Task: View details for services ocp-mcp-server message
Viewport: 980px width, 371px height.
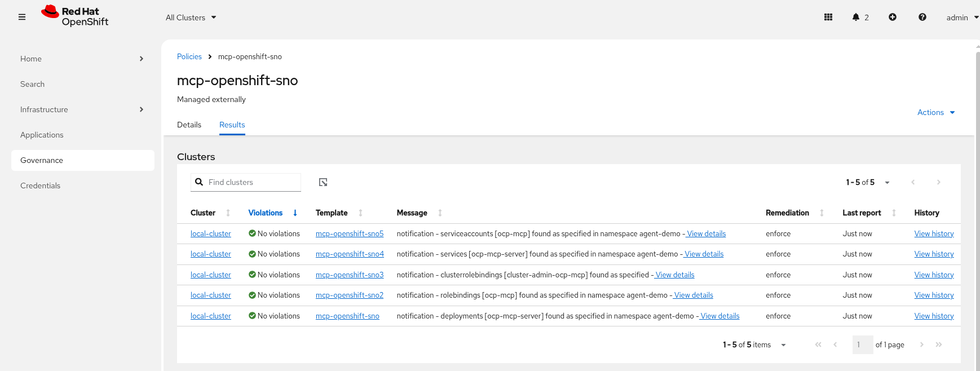Action: [704, 254]
